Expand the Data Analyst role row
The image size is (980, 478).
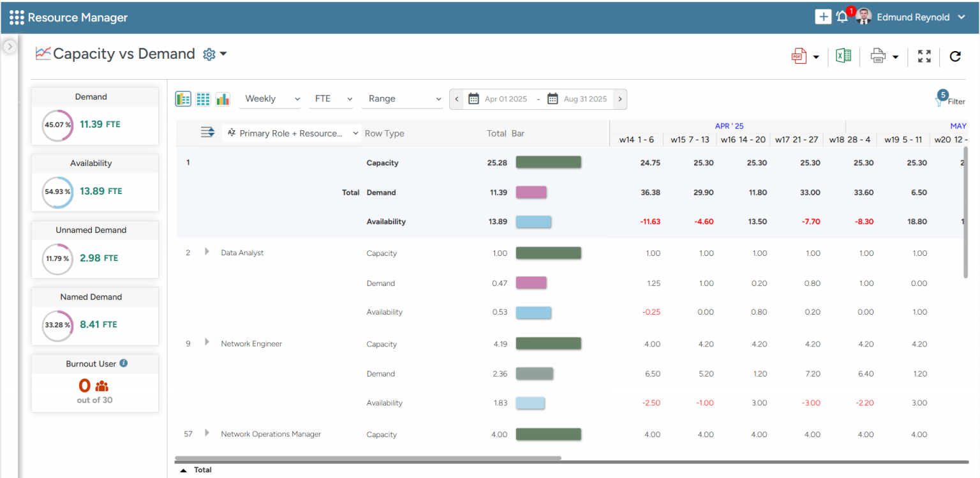pyautogui.click(x=206, y=251)
